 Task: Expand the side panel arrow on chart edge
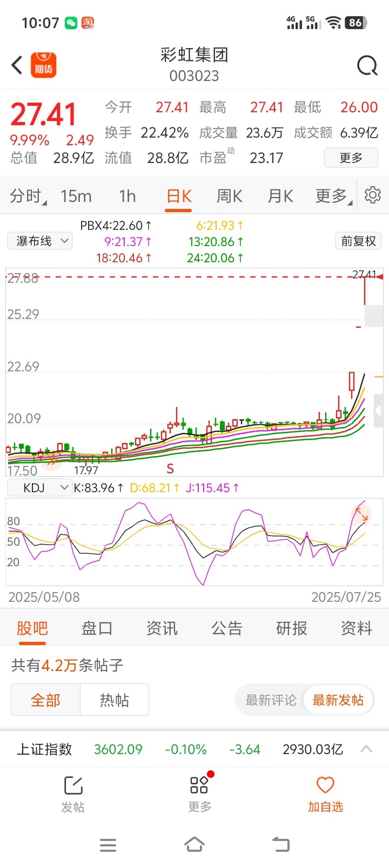point(378,411)
